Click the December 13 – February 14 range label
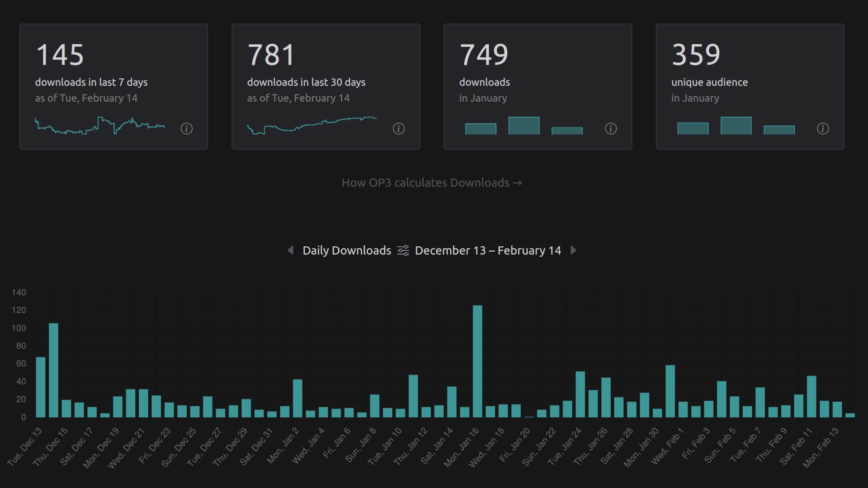868x488 pixels. 488,250
